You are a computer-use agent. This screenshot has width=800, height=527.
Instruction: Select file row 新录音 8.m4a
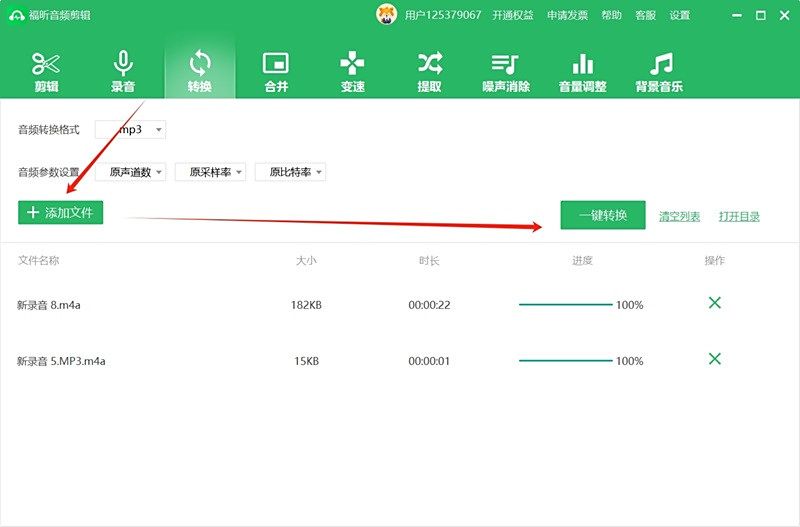tap(400, 305)
